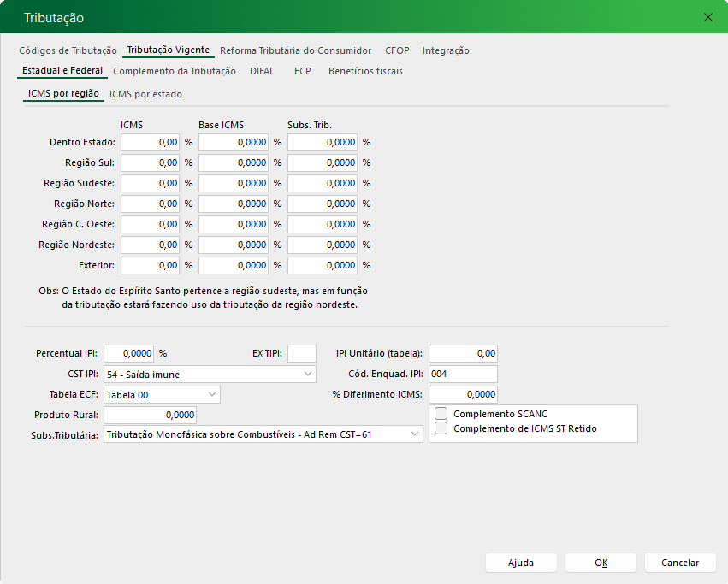Viewport: 728px width, 584px height.
Task: Switch to Códigos de Tributação tab
Action: click(x=68, y=50)
